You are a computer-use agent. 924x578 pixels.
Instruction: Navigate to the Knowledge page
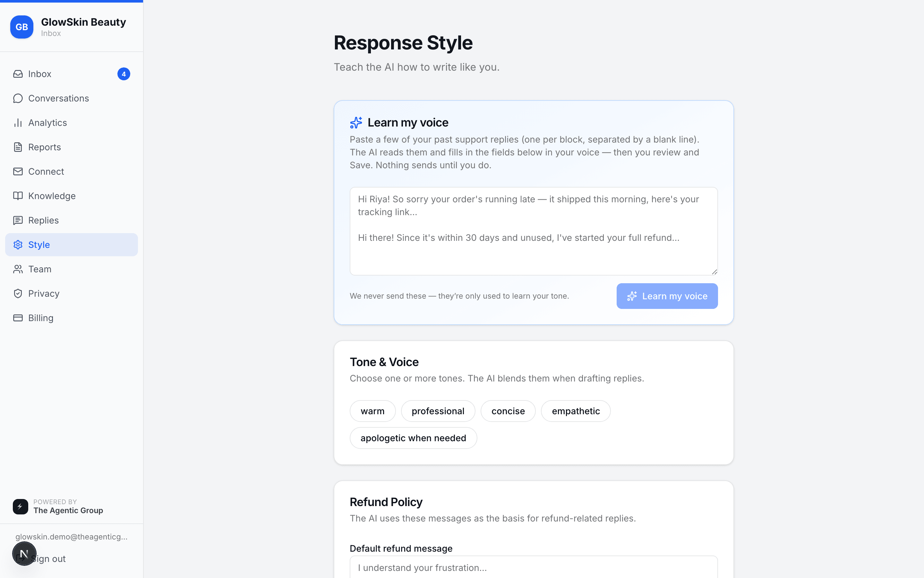[x=72, y=196]
